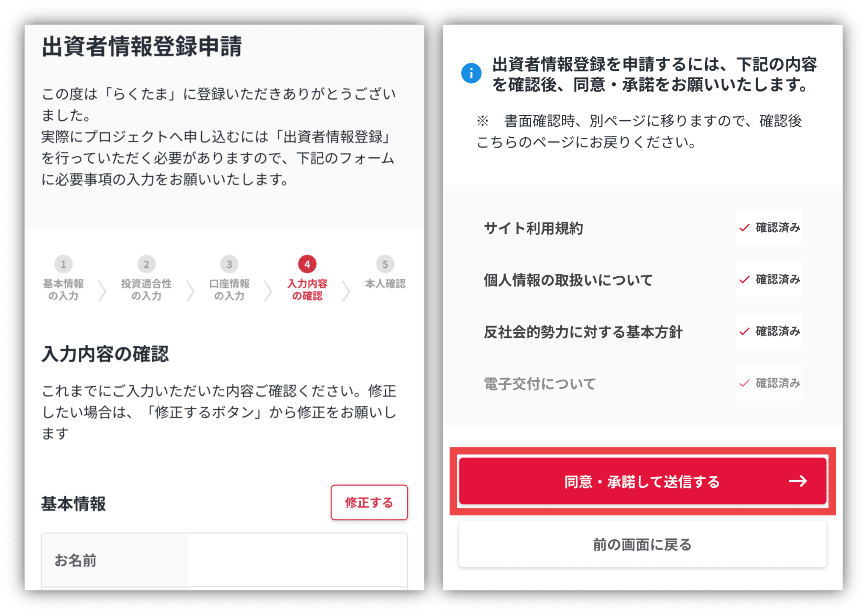Toggle 確認済み for 反社会的勢力に対する基本方針
Image resolution: width=868 pixels, height=614 pixels.
click(x=769, y=331)
